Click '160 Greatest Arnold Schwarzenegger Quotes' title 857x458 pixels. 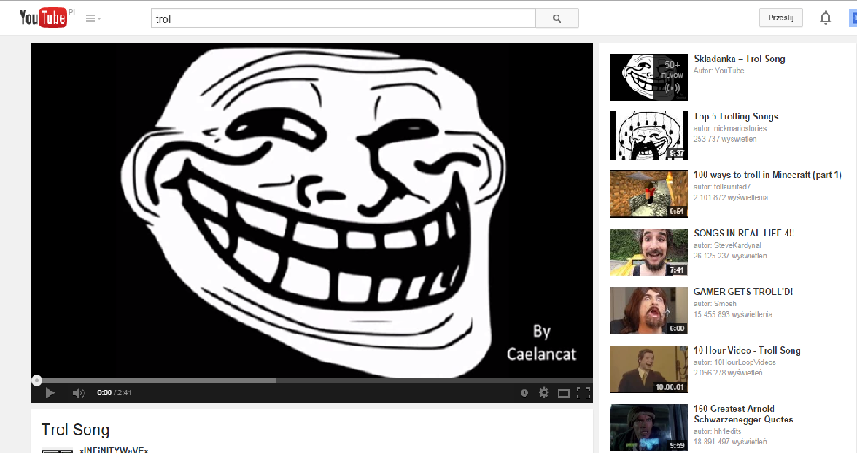(743, 414)
